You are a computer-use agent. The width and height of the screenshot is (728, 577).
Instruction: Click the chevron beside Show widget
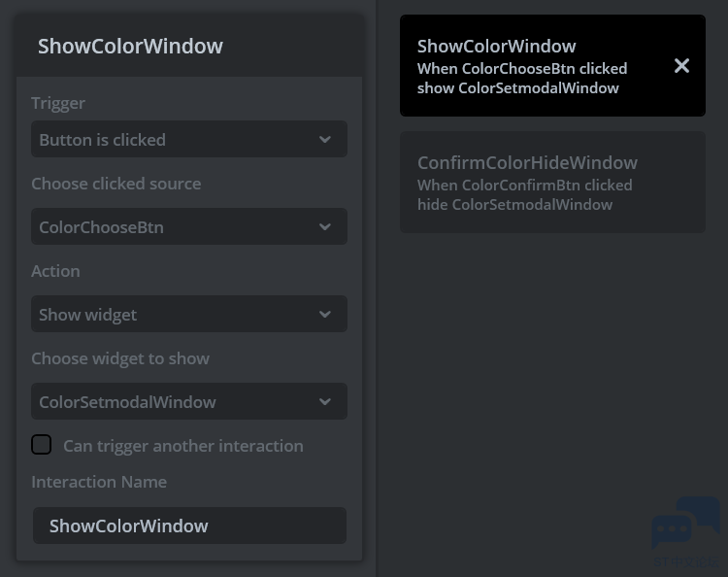(x=325, y=315)
